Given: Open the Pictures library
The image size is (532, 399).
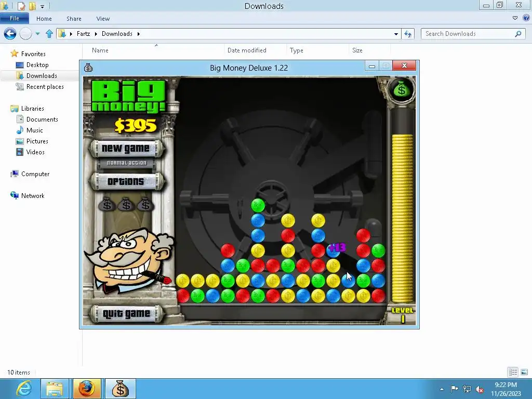Looking at the screenshot, I should (x=37, y=141).
